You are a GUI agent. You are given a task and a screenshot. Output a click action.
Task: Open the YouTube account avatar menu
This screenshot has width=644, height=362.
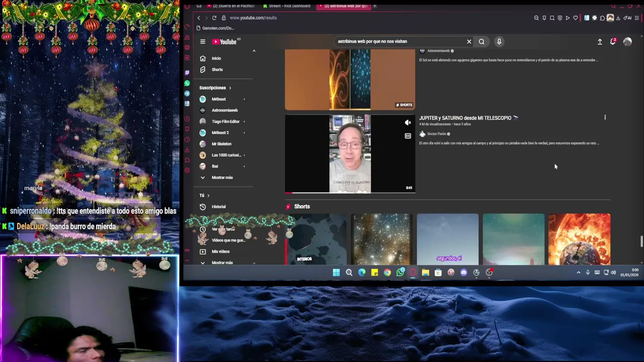coord(627,42)
